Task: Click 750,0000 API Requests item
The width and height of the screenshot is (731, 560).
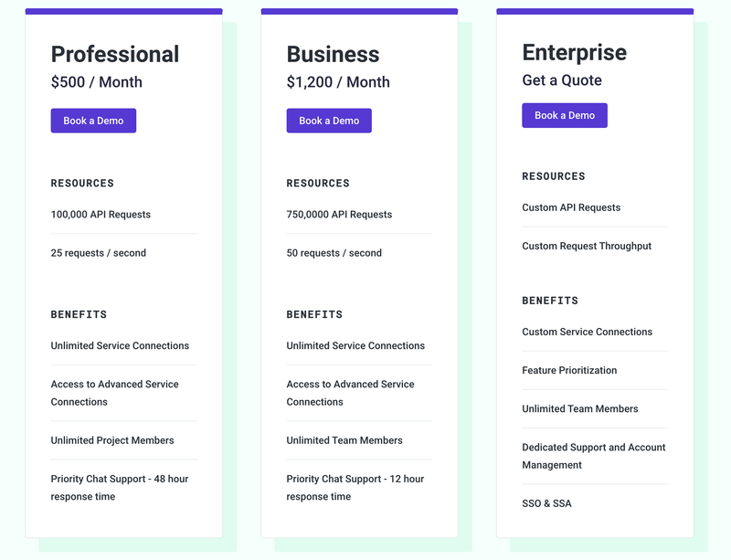Action: coord(339,215)
